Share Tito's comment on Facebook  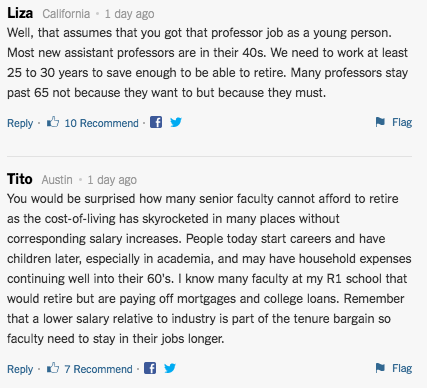[150, 368]
